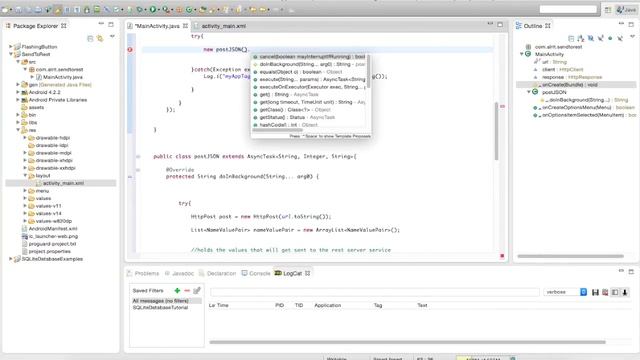Select All messages (no filters) in LogCat
Image resolution: width=640 pixels, height=360 pixels.
click(166, 301)
